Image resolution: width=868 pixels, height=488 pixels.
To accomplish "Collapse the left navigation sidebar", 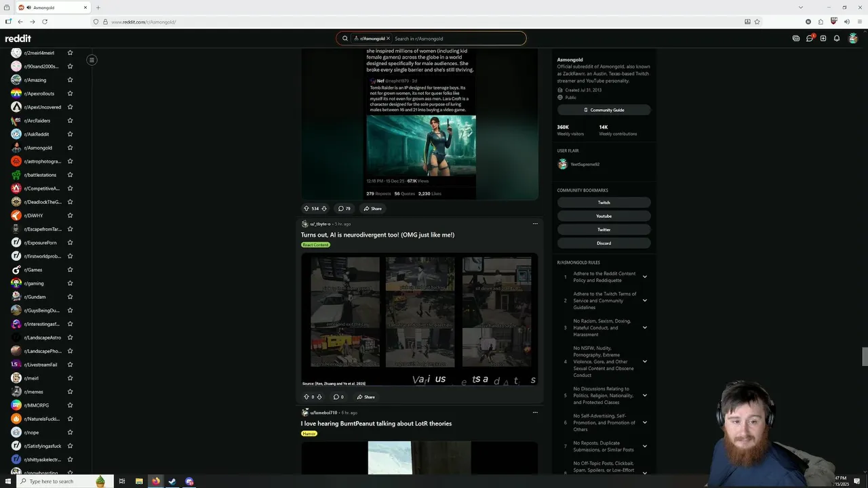I will coord(92,60).
